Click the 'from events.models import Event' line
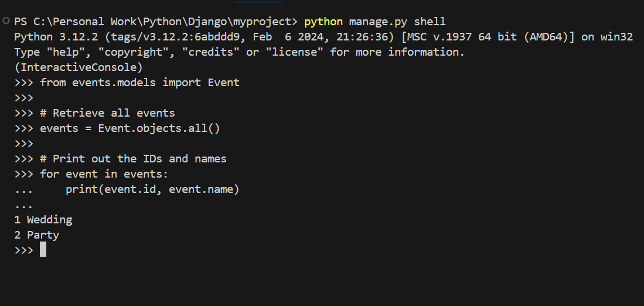644x306 pixels. [x=139, y=83]
